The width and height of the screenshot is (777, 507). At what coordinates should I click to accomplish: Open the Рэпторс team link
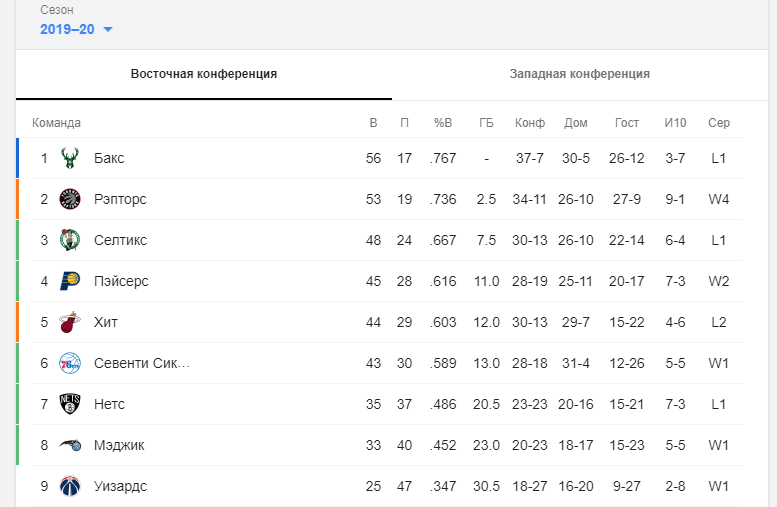pos(120,199)
